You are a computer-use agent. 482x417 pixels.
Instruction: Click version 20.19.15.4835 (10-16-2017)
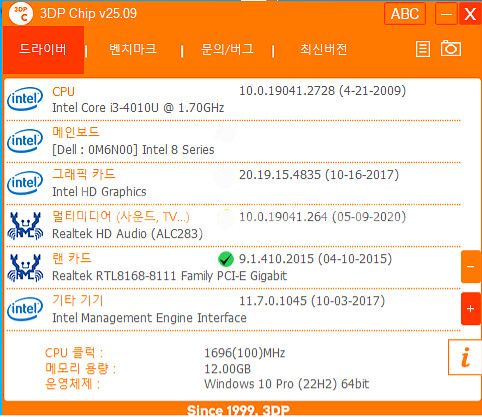tap(319, 175)
